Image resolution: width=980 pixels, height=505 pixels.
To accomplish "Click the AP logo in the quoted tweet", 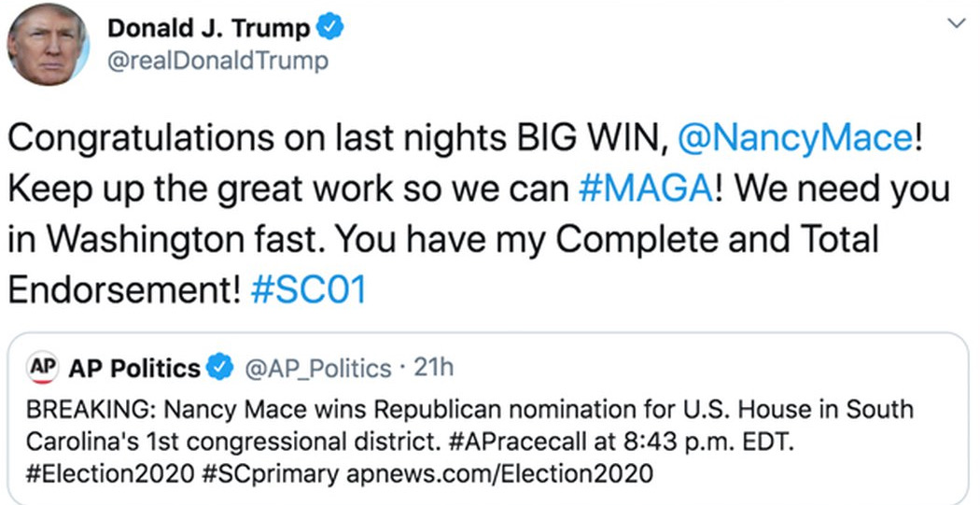I will (x=42, y=367).
